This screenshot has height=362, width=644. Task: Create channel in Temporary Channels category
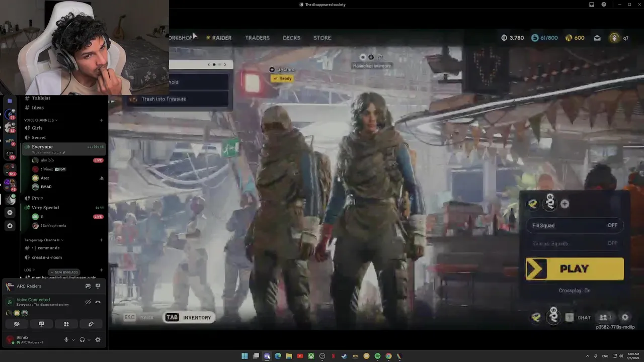101,240
